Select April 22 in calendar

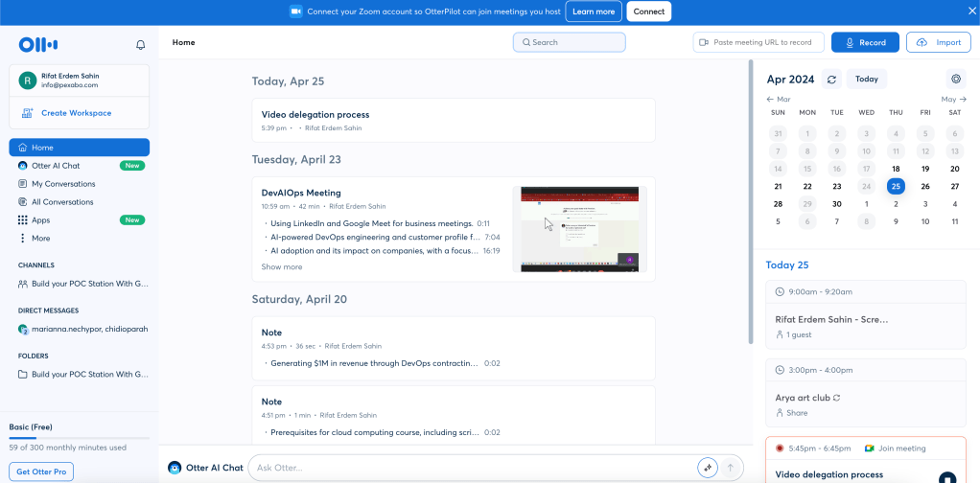point(807,186)
